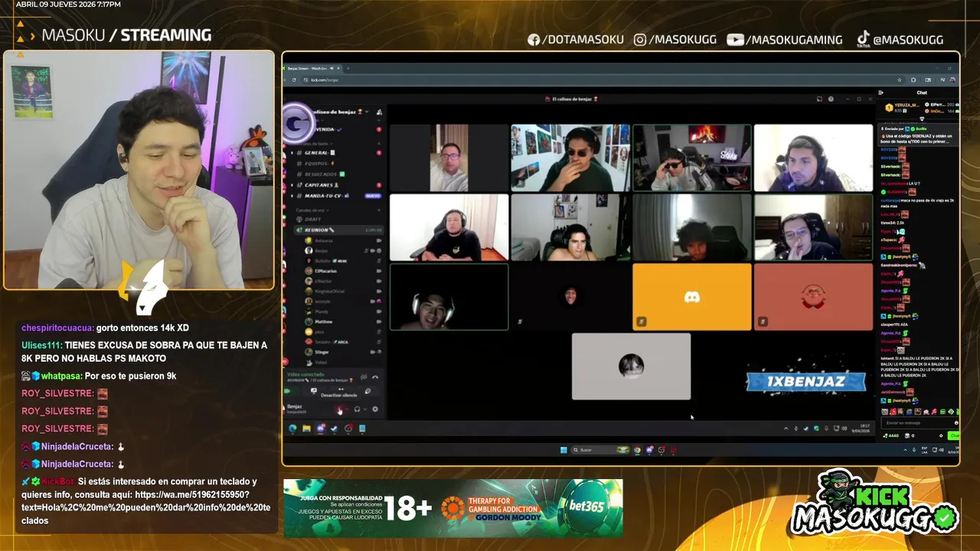The height and width of the screenshot is (551, 980).
Task: Open the YouTube /MASOKUGAMING link
Action: point(785,39)
